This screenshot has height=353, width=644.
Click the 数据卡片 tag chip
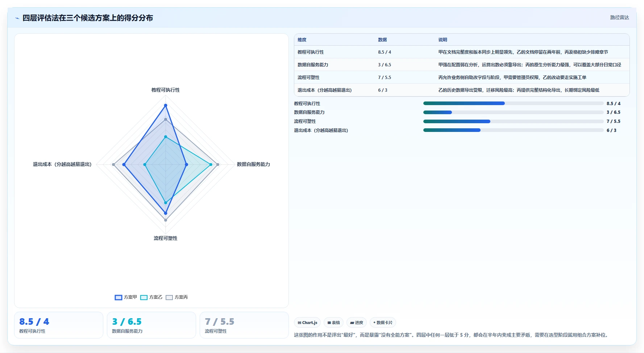pos(383,323)
